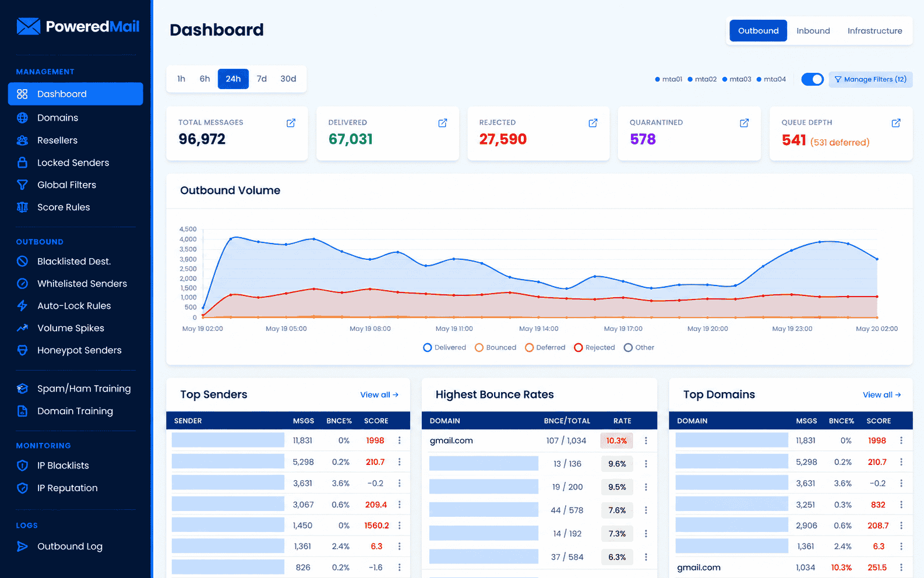Open Queue Depth external link icon

point(896,123)
